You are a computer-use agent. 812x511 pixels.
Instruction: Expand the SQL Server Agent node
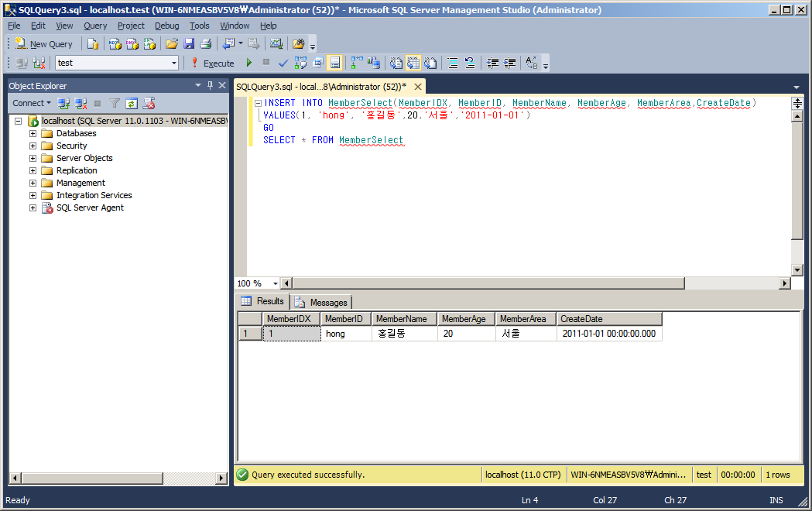[x=33, y=207]
